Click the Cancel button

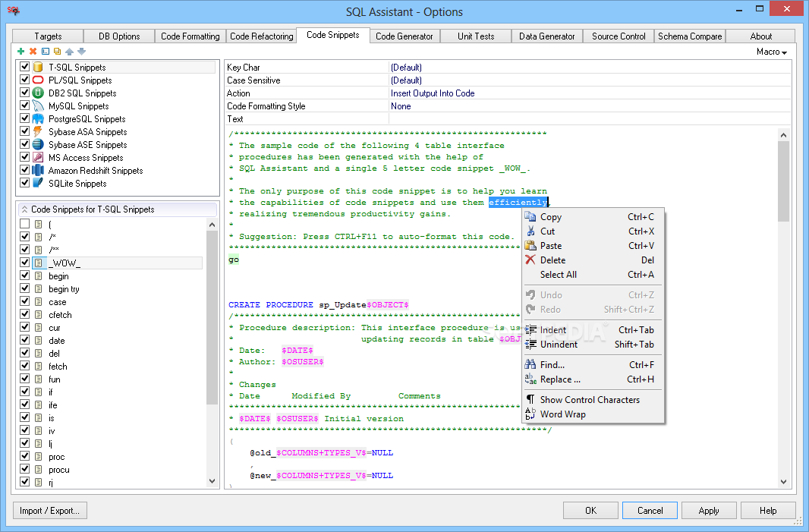(650, 510)
